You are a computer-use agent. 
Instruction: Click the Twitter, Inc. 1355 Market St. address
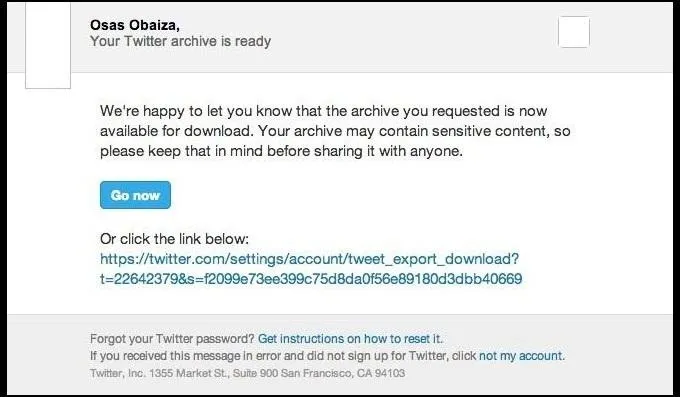point(248,373)
